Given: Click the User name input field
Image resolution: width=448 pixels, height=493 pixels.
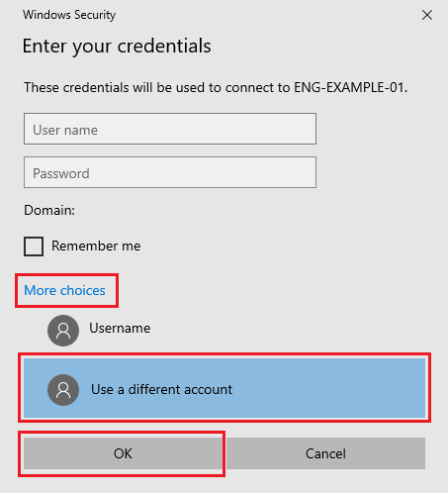Looking at the screenshot, I should (x=170, y=129).
